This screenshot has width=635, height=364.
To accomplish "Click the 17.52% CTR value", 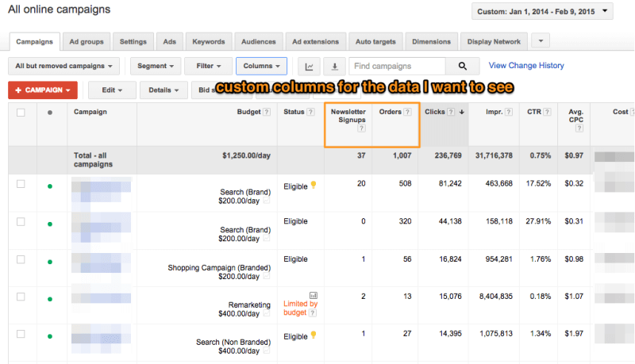I will pyautogui.click(x=538, y=184).
